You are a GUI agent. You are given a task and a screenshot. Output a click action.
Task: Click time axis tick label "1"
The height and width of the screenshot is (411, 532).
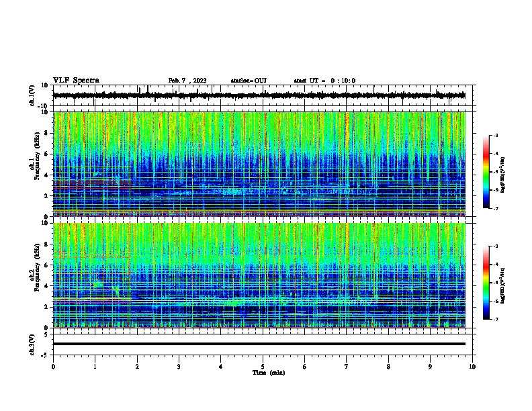coord(95,367)
